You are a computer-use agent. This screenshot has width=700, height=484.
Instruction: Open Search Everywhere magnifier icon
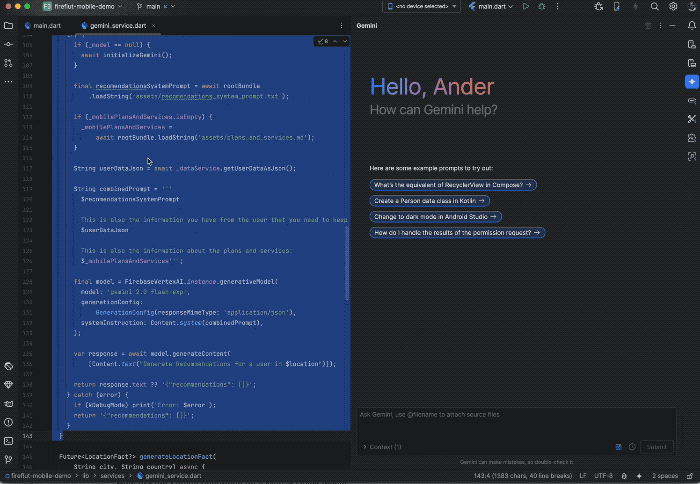pos(654,7)
